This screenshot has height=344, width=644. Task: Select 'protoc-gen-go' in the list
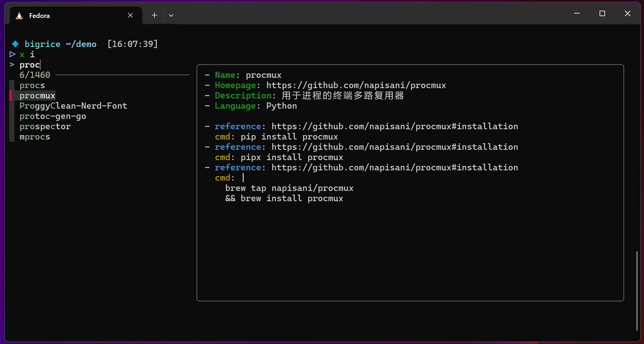53,116
